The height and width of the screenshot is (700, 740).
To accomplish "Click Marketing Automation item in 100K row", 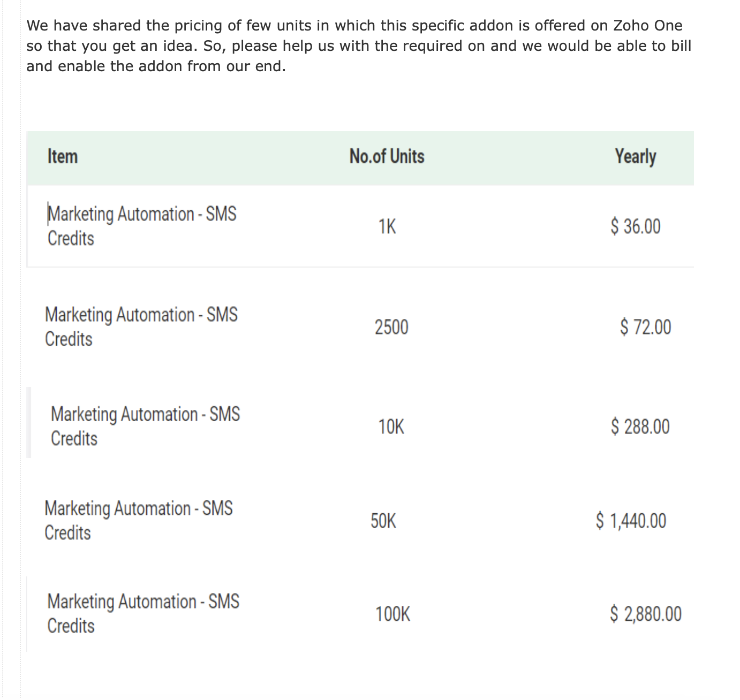I will (x=144, y=613).
